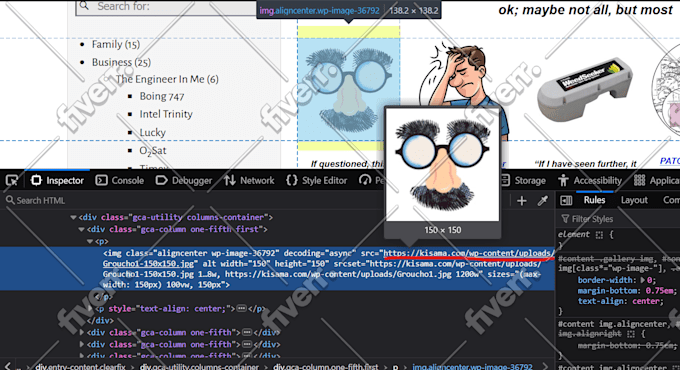The width and height of the screenshot is (680, 370).
Task: Click the margin-bottom 0.75em value
Action: (659, 291)
